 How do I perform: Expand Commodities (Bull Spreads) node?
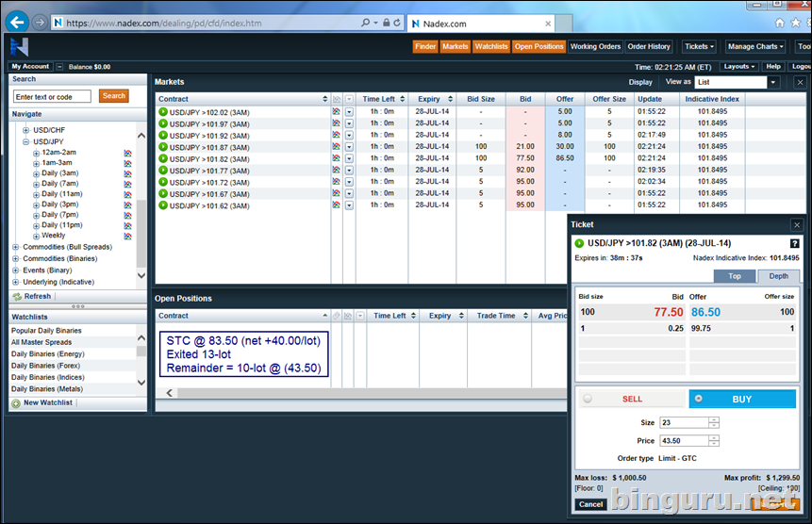[x=15, y=247]
